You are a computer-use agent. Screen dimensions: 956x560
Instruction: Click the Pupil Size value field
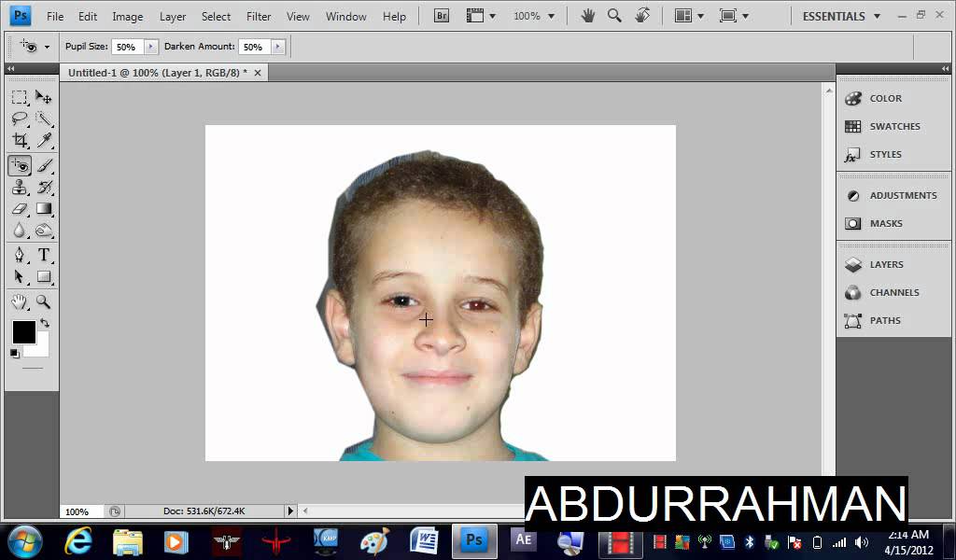[127, 47]
